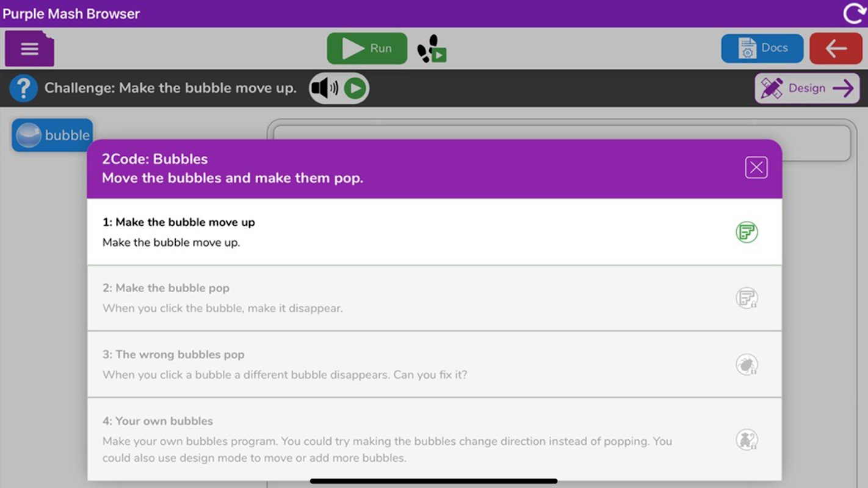Click the locked code icon for challenge 2
The height and width of the screenshot is (488, 868).
747,298
